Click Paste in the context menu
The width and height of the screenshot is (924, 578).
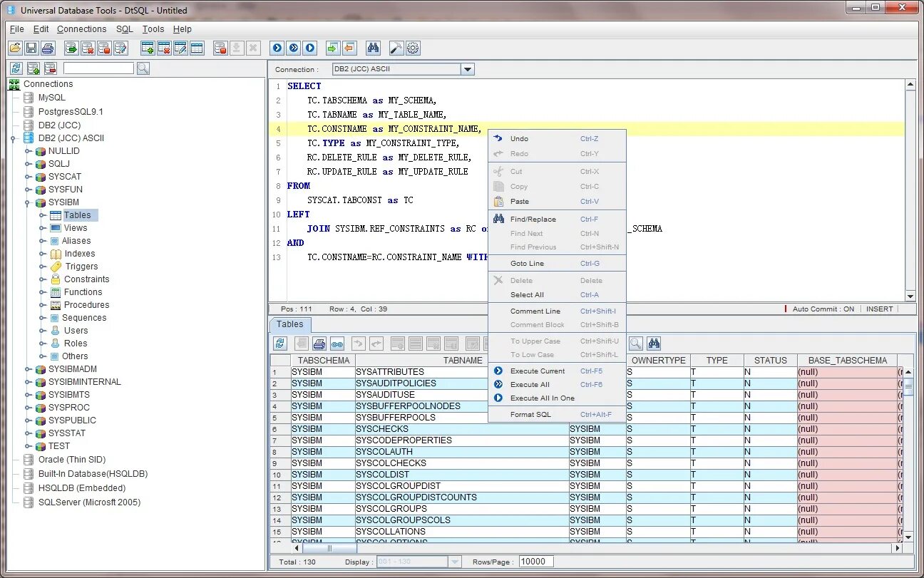pyautogui.click(x=557, y=202)
